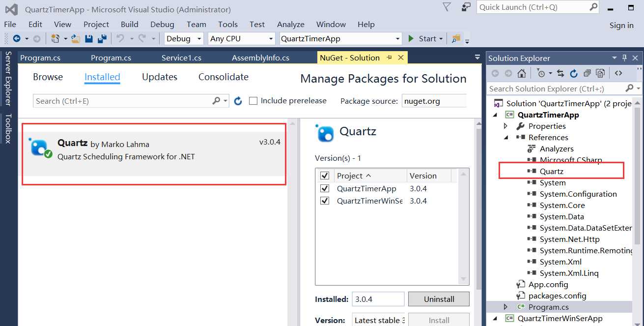644x326 pixels.
Task: Click the feedback icon in title bar
Action: 466,7
